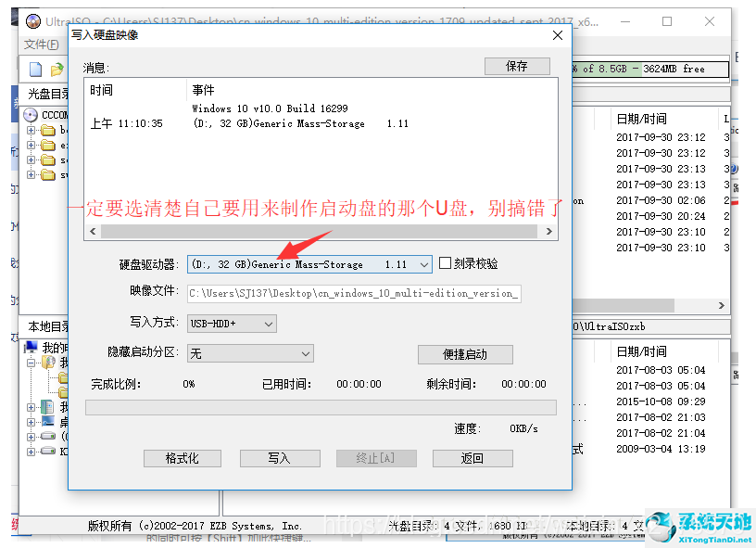Expand the first folder in image tree

(31, 131)
